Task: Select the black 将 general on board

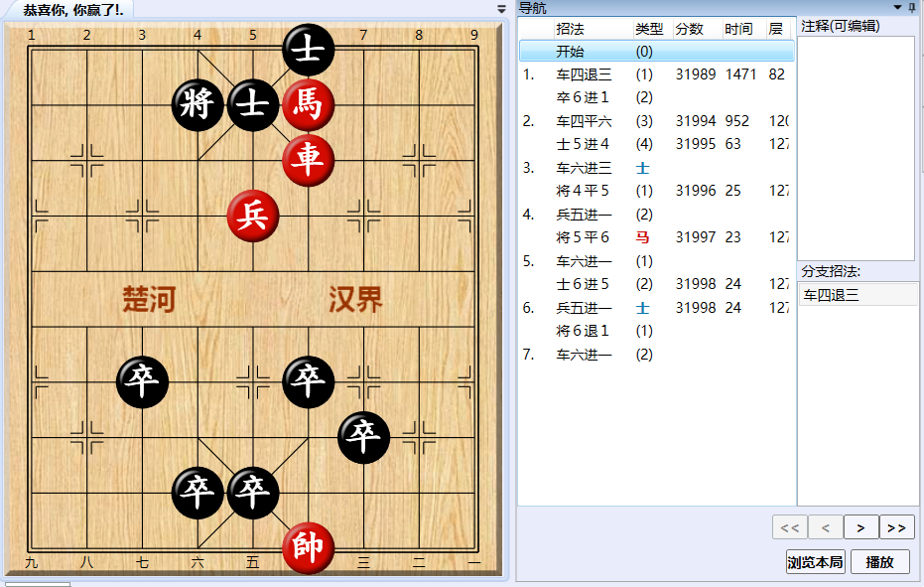Action: point(198,106)
